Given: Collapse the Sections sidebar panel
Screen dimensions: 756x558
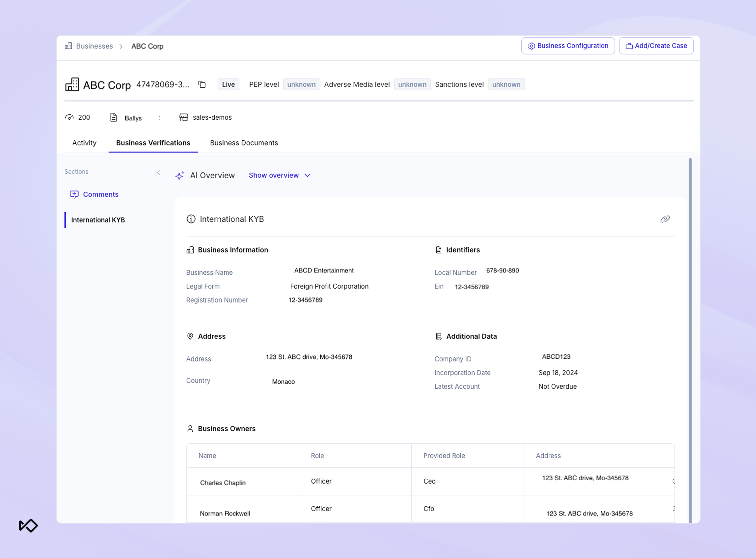Looking at the screenshot, I should point(157,173).
